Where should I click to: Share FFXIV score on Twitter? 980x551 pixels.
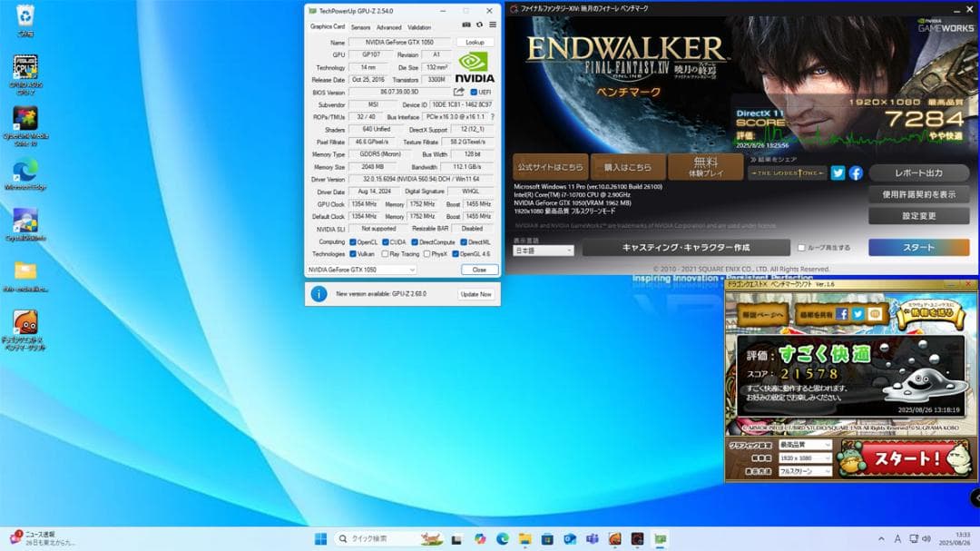[x=838, y=172]
